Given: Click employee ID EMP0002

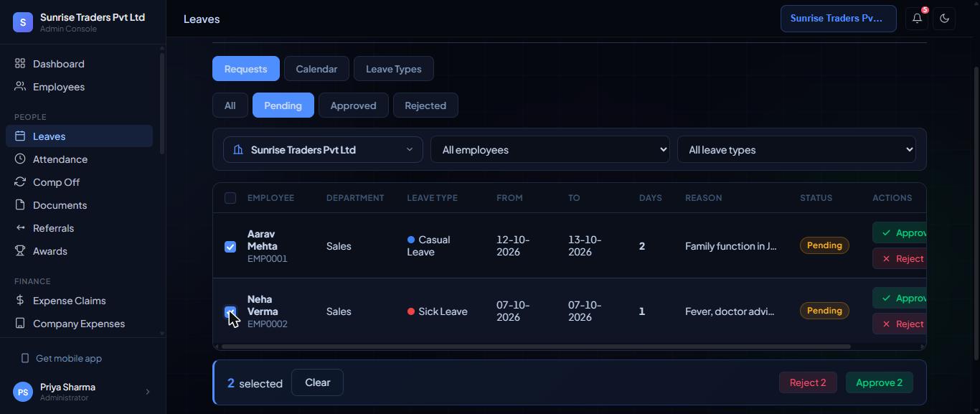Looking at the screenshot, I should (x=268, y=324).
